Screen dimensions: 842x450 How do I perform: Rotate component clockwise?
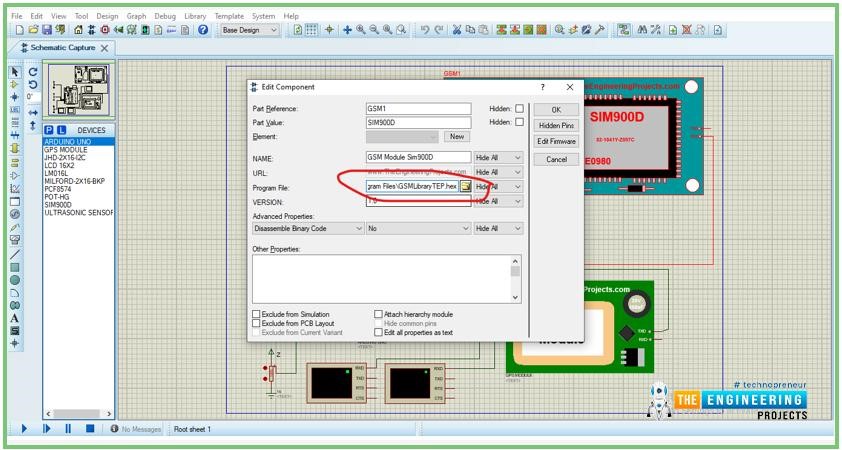(33, 72)
